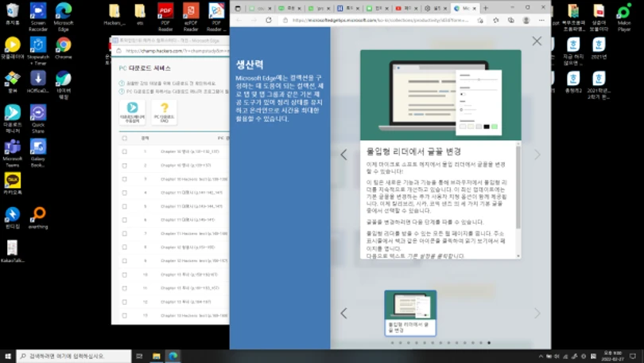The height and width of the screenshot is (363, 644).
Task: Open the Hackers folder on desktop
Action: (x=114, y=14)
